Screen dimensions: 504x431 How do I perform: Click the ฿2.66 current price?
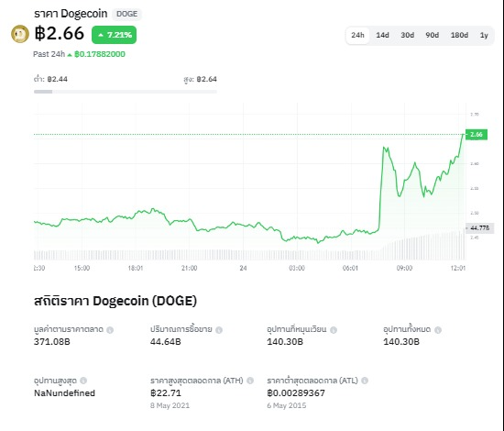point(60,33)
